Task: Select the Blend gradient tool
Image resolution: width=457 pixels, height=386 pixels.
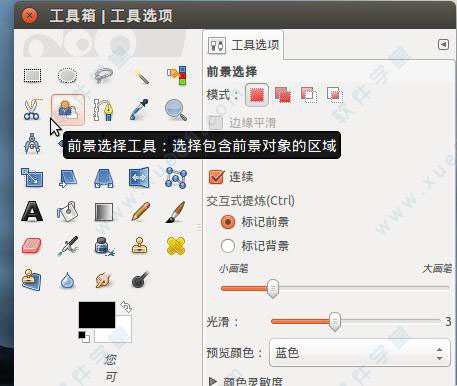Action: click(104, 212)
